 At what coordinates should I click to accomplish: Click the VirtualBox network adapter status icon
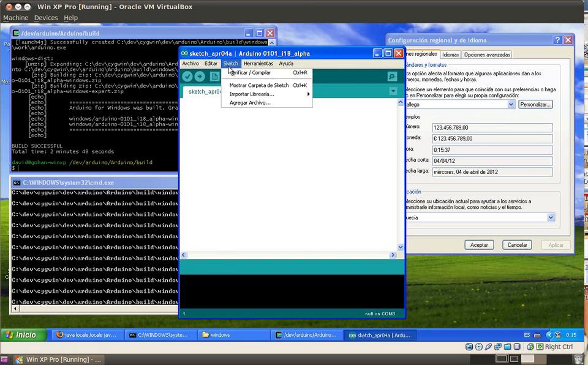coord(498,347)
